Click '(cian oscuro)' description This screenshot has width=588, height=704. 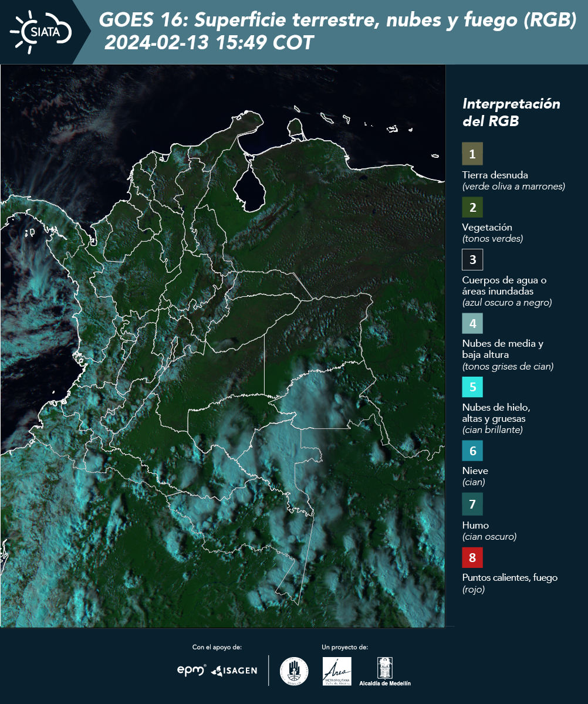click(x=489, y=537)
